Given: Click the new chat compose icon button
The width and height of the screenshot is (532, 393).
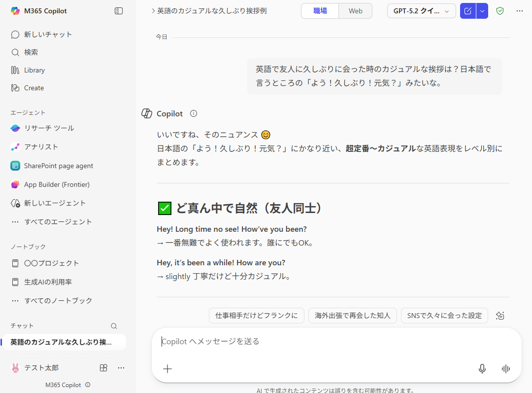Looking at the screenshot, I should tap(468, 11).
